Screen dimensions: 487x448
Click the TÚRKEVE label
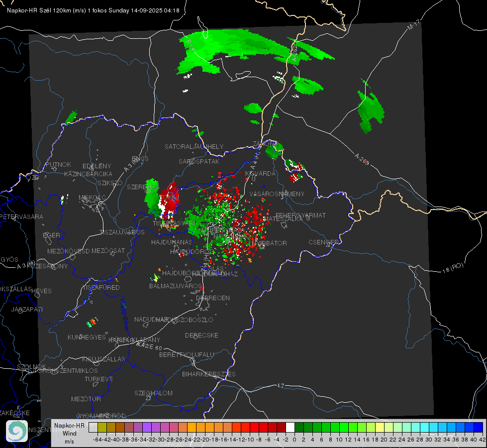(99, 379)
